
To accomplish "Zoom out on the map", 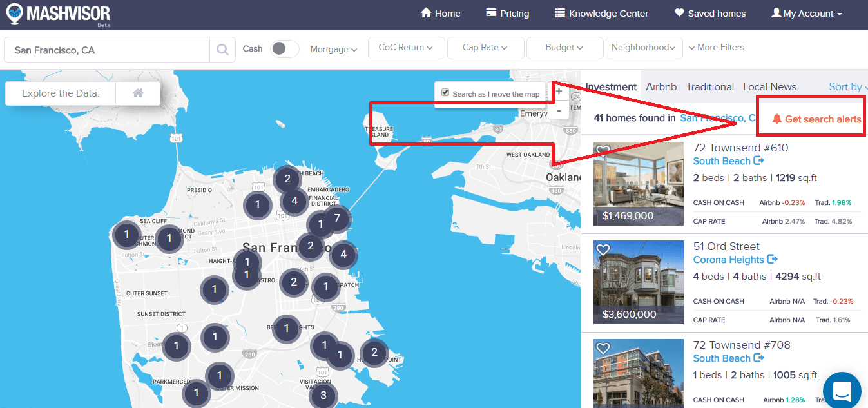I will (559, 111).
